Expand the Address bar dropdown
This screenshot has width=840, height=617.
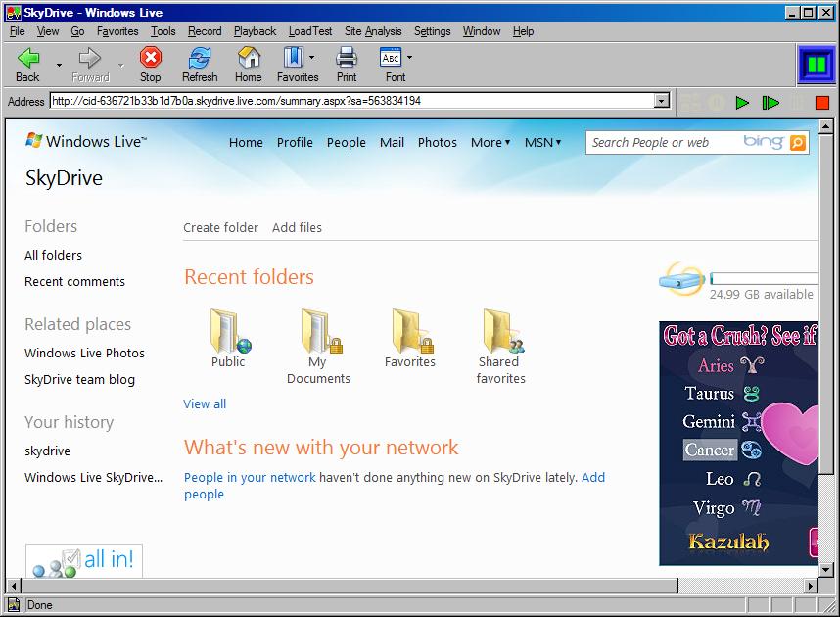662,101
